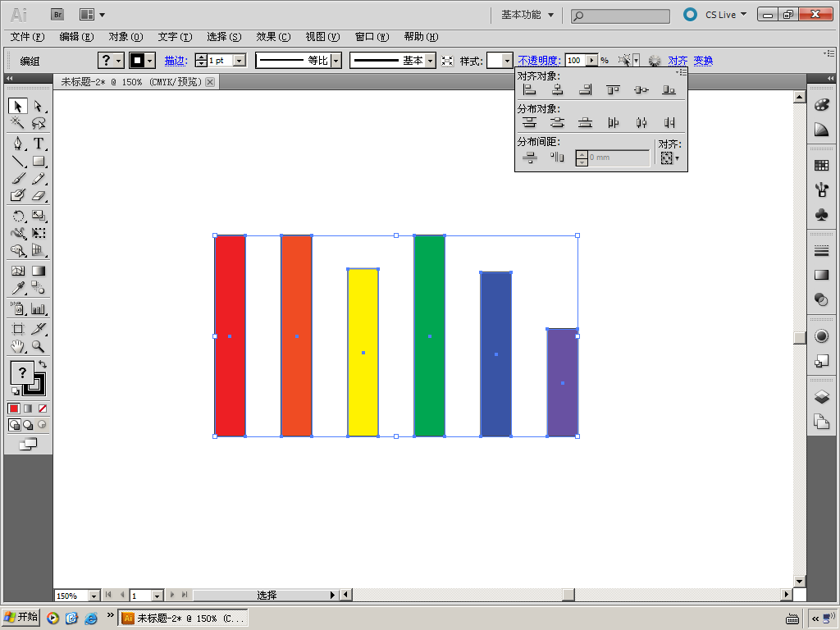This screenshot has width=840, height=630.
Task: Select the Eyedropper tool
Action: [x=18, y=288]
